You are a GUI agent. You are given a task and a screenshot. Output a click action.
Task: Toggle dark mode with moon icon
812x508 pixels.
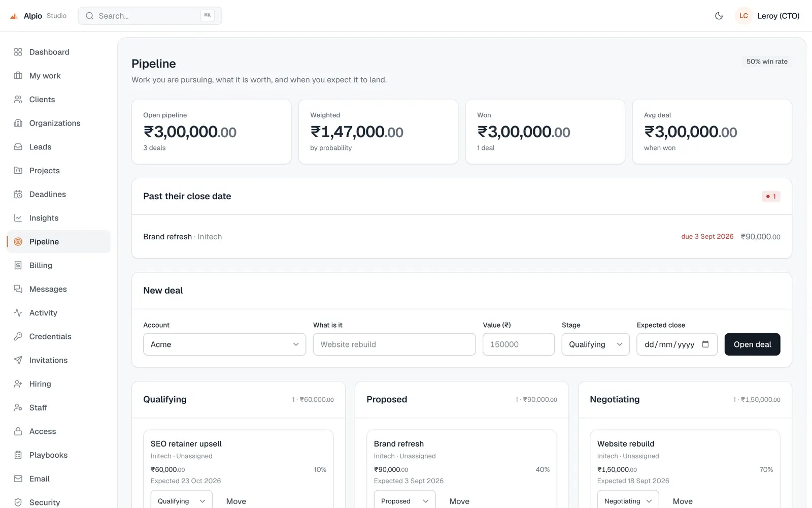pos(719,16)
